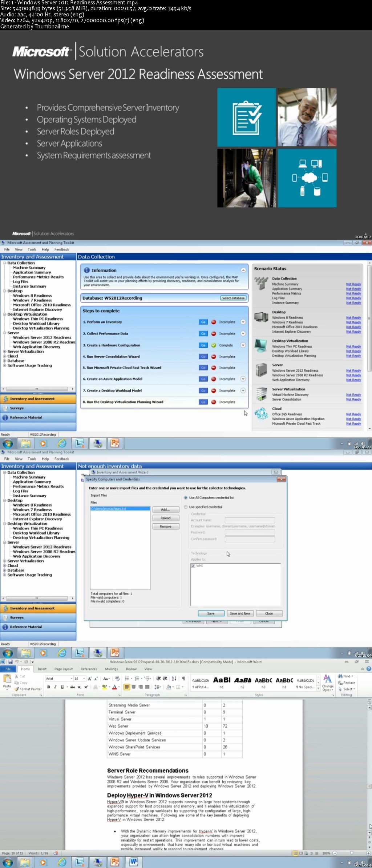Open the File tab in Word

(8, 669)
